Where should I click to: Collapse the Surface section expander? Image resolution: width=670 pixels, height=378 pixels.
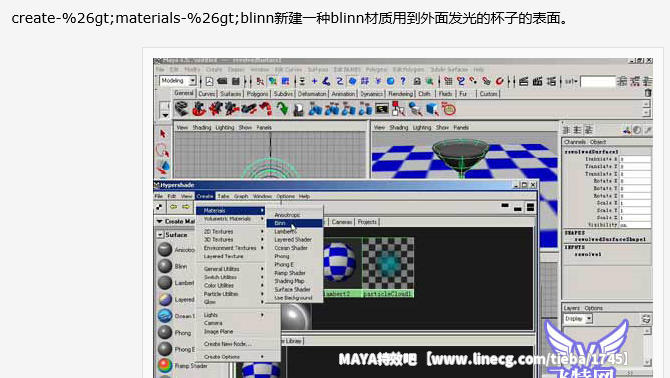tap(160, 235)
